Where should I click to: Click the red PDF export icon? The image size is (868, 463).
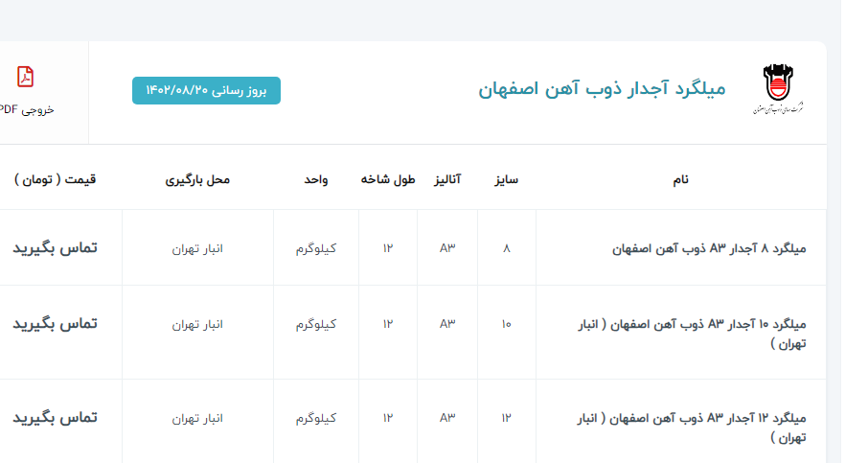tap(26, 77)
